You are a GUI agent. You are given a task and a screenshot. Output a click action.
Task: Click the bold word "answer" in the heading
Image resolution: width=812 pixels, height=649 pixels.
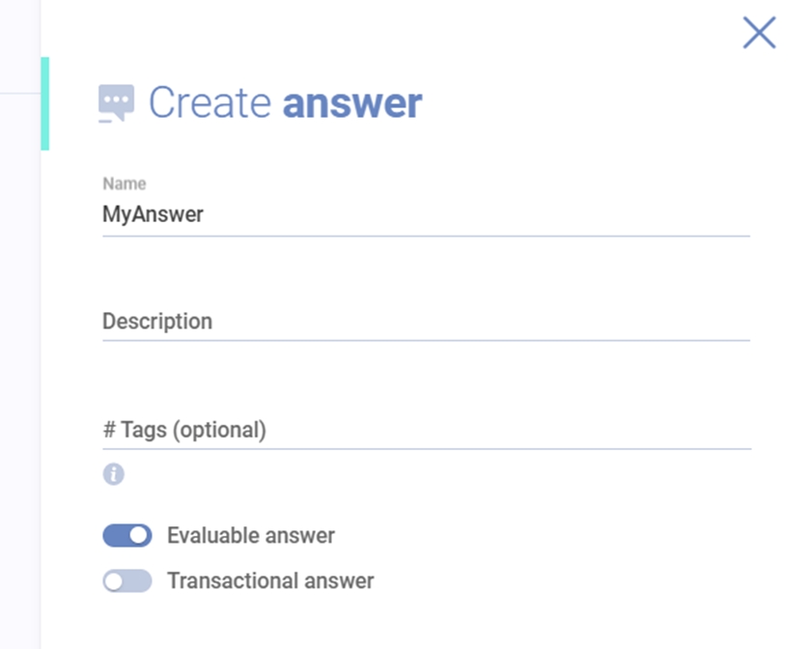pyautogui.click(x=351, y=103)
